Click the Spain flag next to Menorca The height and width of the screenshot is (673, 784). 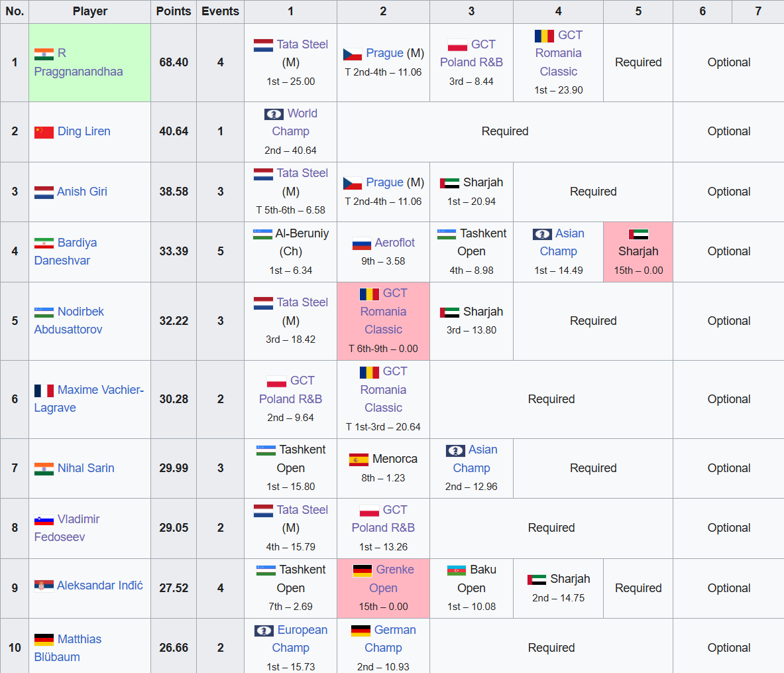[x=359, y=459]
